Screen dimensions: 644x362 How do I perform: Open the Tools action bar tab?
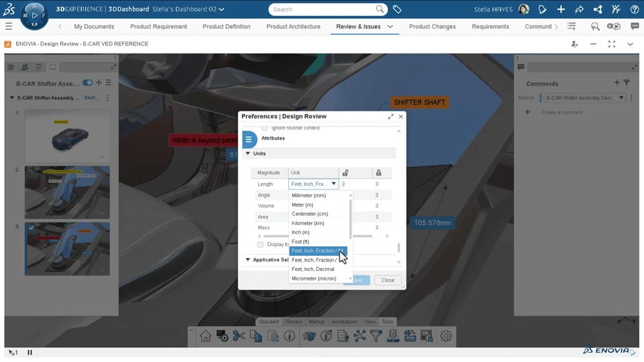pos(387,322)
